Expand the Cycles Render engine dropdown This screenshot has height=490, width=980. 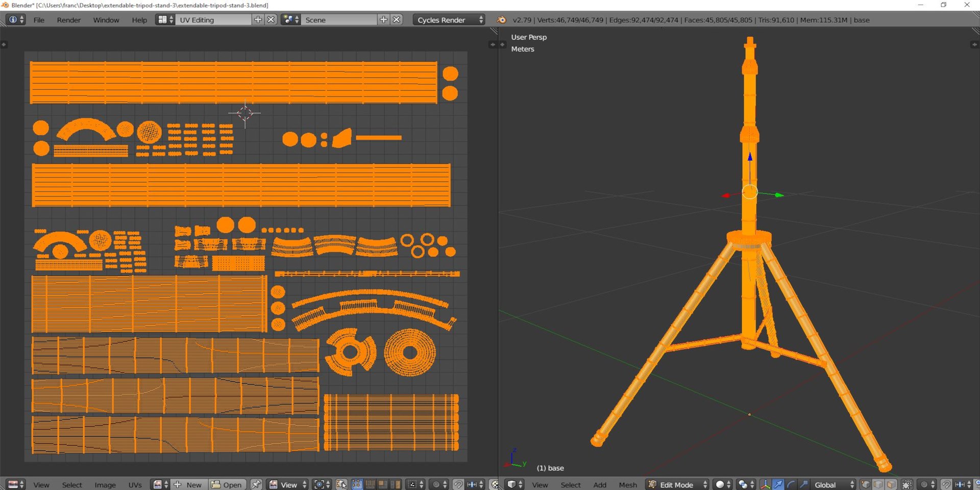click(x=448, y=20)
